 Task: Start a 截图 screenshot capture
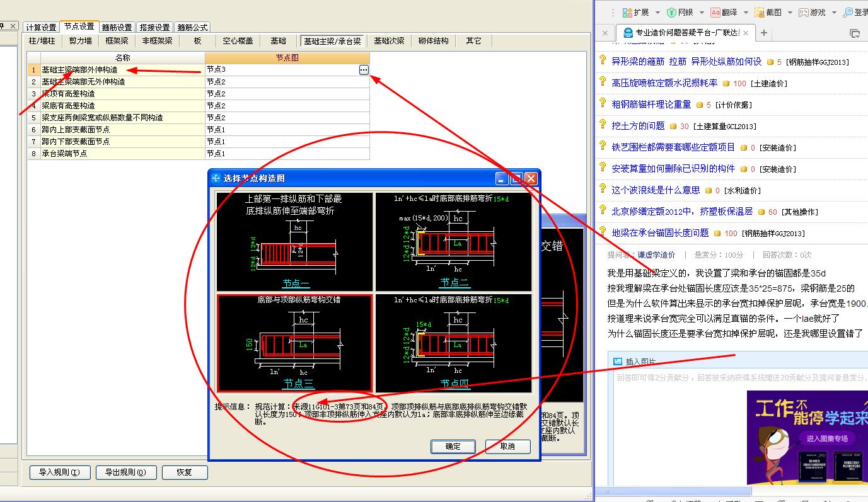[x=760, y=13]
